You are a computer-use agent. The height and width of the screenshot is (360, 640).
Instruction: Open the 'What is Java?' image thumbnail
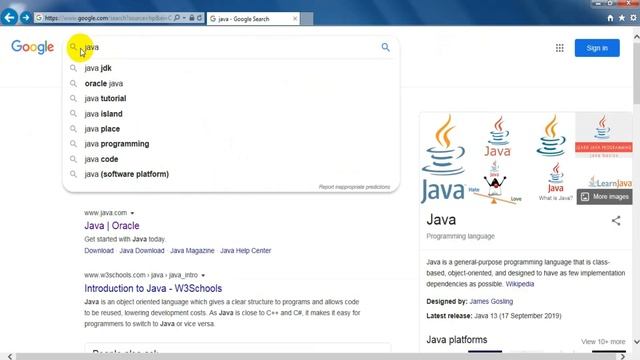[555, 181]
